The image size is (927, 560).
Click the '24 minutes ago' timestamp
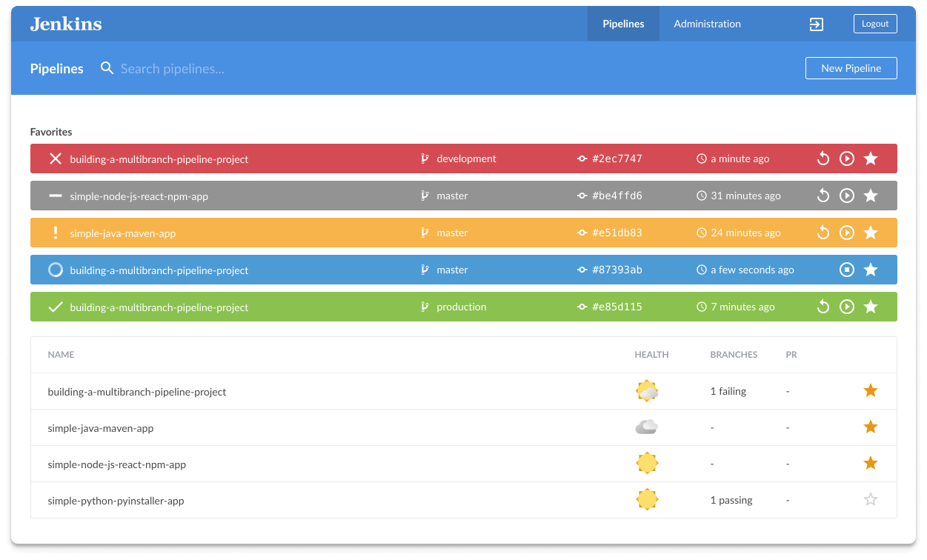(745, 233)
